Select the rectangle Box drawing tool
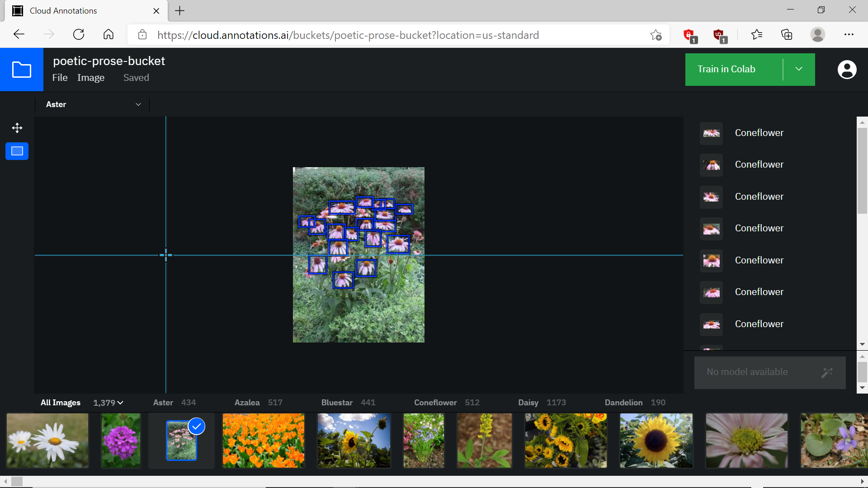The width and height of the screenshot is (868, 488). pos(17,151)
